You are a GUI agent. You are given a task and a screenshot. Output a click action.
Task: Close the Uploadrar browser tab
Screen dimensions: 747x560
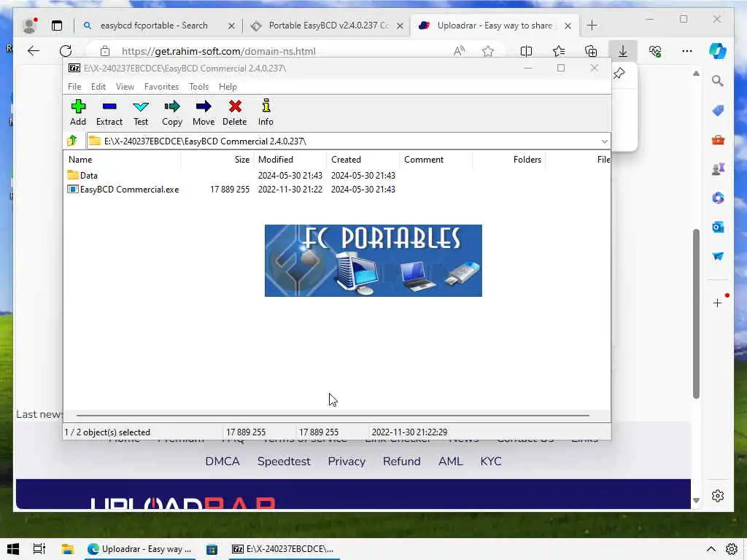pos(568,26)
